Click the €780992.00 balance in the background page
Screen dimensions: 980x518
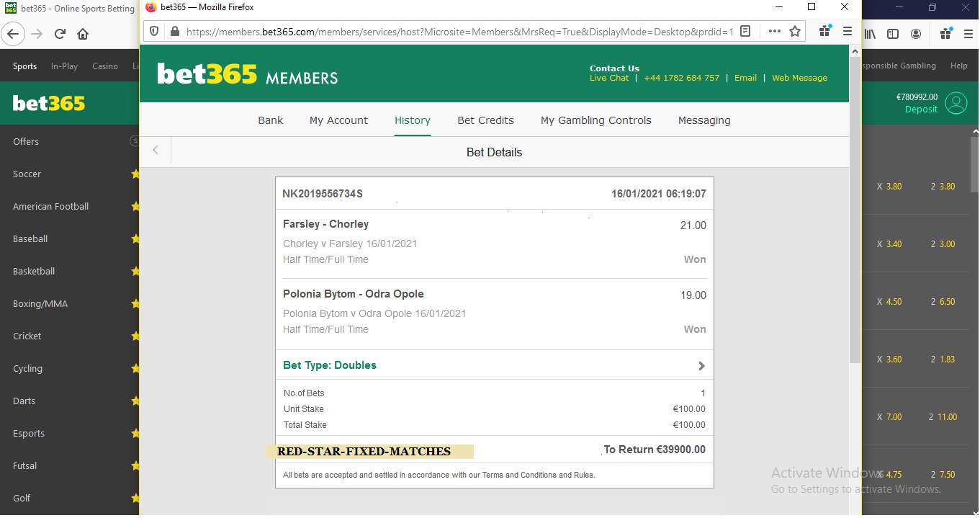point(917,97)
